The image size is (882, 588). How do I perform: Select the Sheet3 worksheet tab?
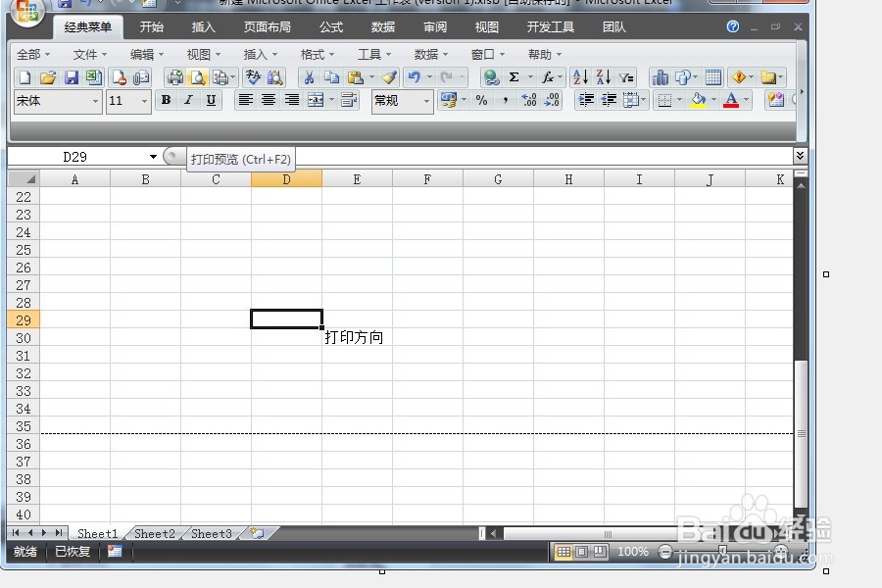212,533
